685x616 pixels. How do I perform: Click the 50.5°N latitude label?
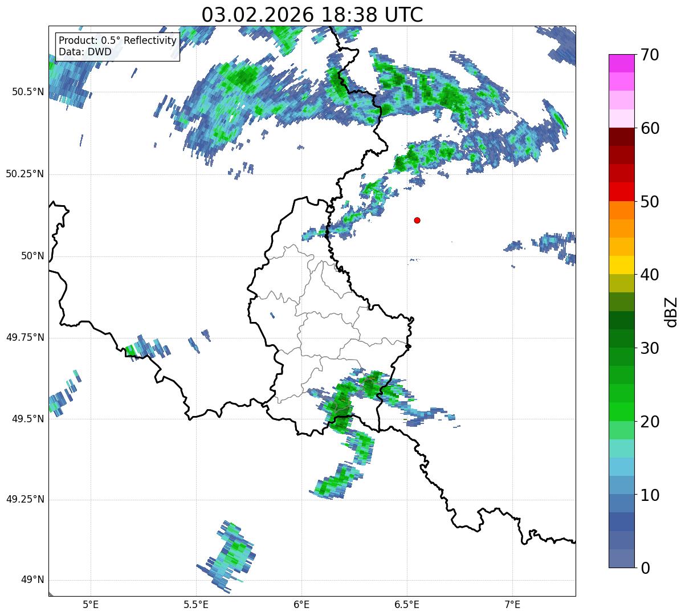tap(28, 92)
